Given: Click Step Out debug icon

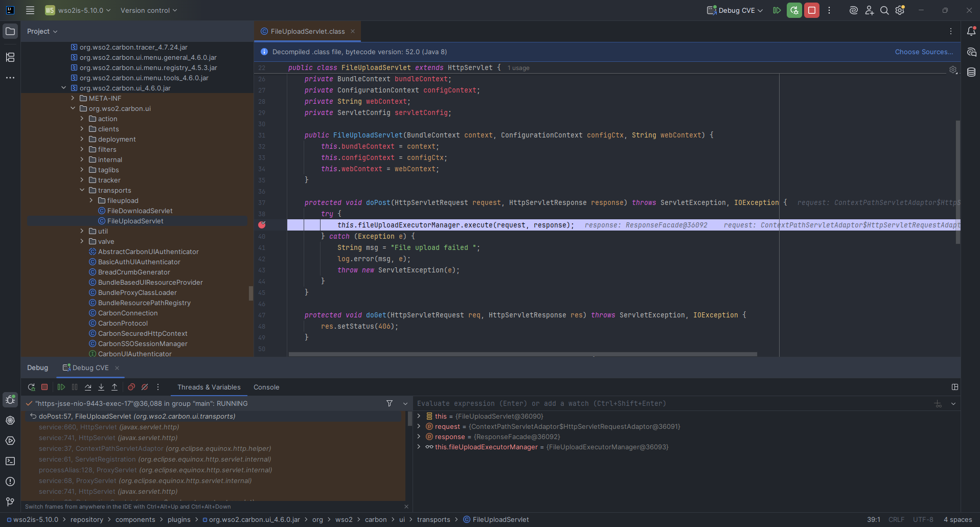Looking at the screenshot, I should coord(115,387).
